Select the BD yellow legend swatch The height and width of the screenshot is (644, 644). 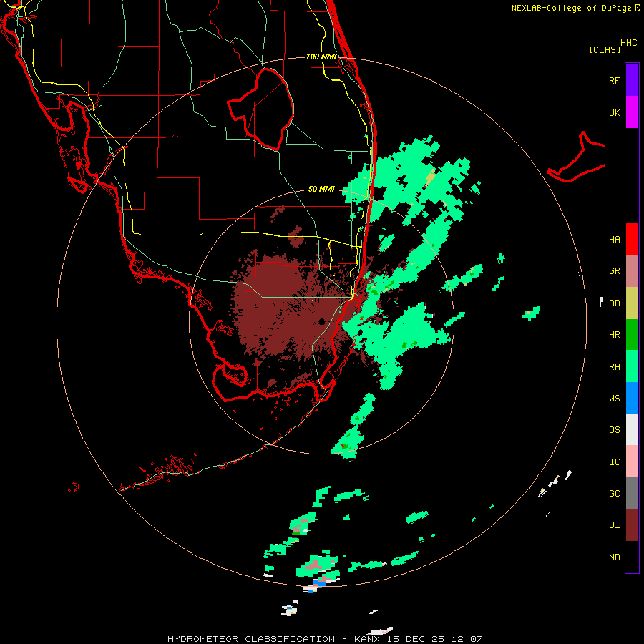pos(632,303)
